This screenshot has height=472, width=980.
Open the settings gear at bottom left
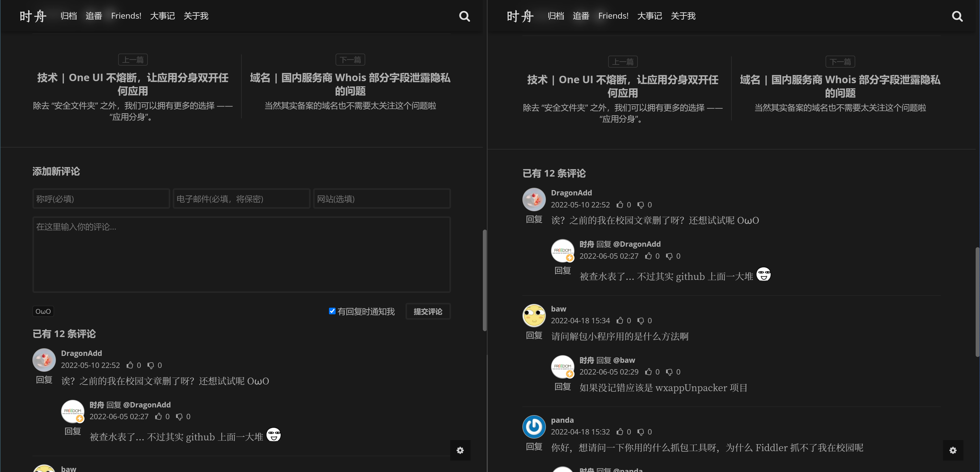[460, 450]
